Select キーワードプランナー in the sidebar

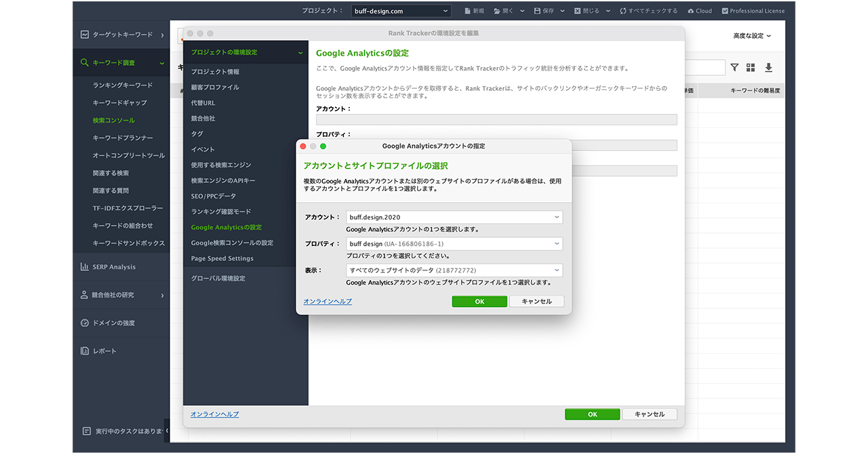pyautogui.click(x=123, y=138)
